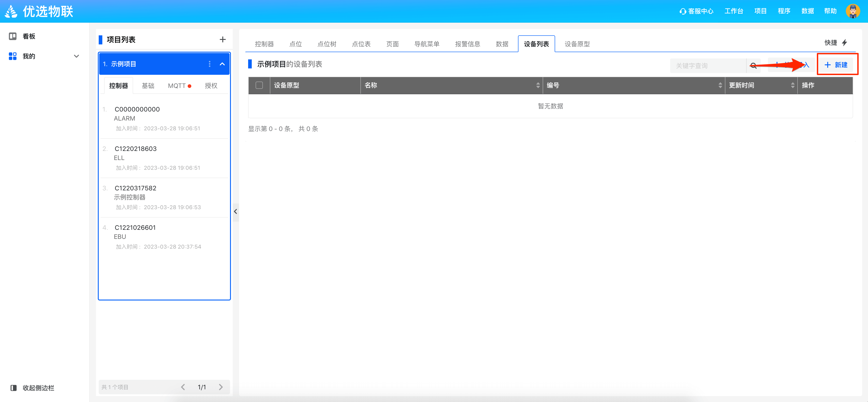
Task: Add a new project with plus icon
Action: tap(223, 39)
